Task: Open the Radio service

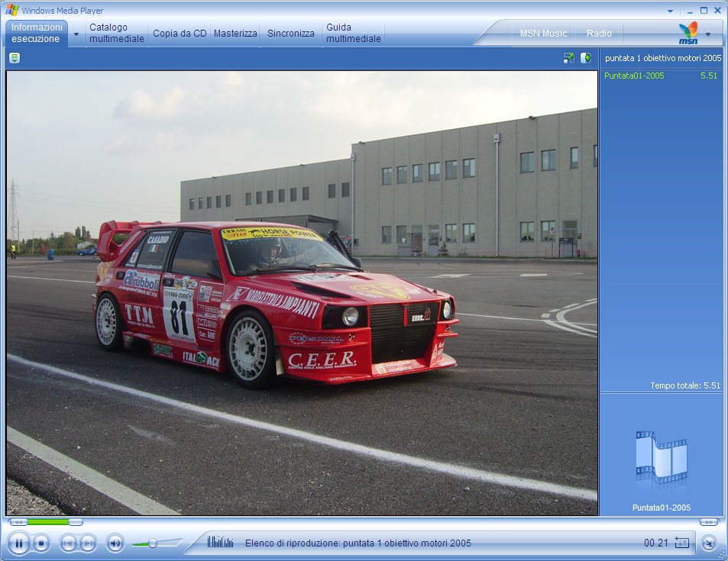Action: 599,34
